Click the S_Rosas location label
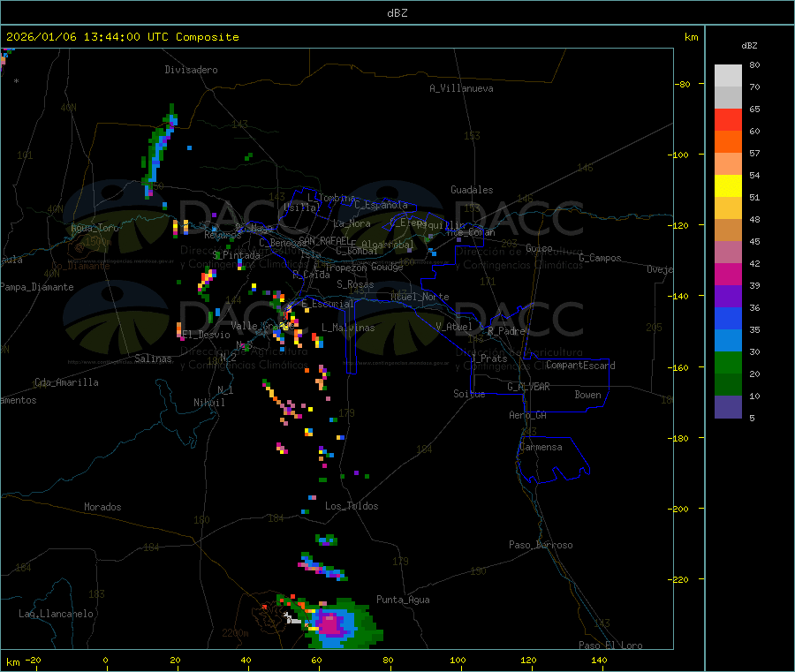The image size is (795, 672). pyautogui.click(x=355, y=284)
